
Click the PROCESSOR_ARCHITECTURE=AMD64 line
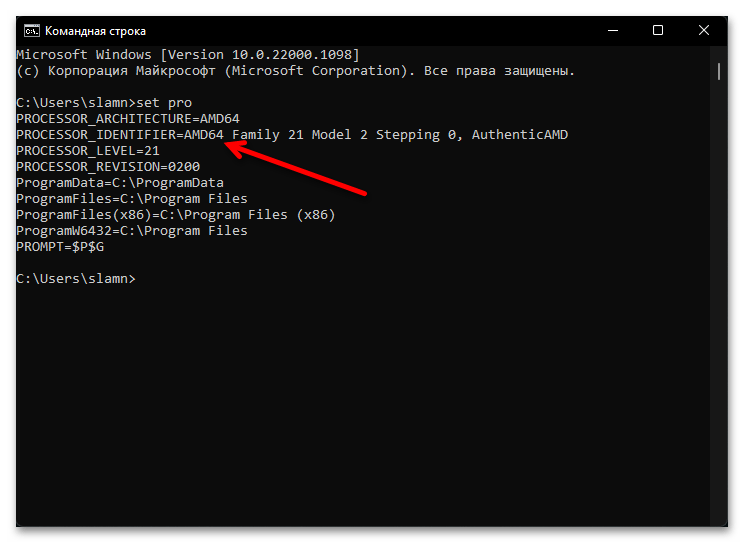coord(128,119)
